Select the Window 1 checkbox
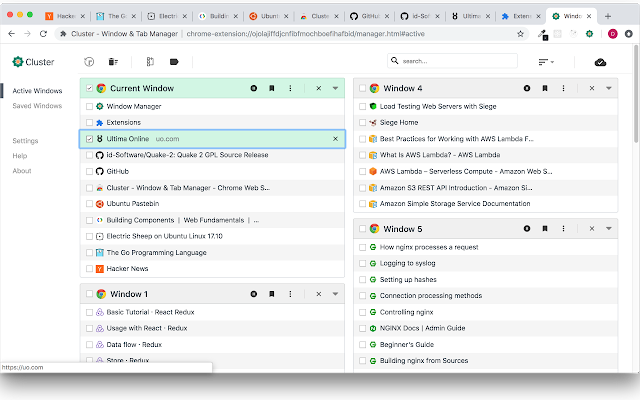Viewport: 640px width, 400px height. click(89, 294)
